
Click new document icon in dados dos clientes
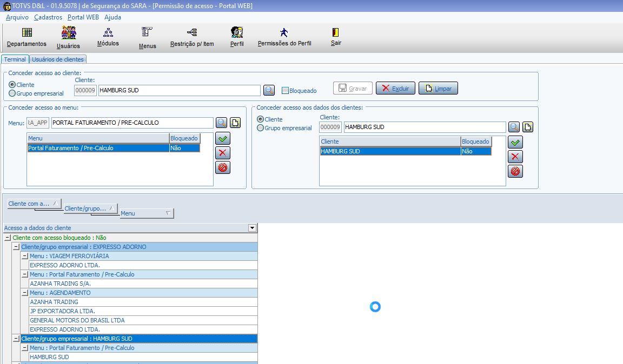(x=528, y=127)
